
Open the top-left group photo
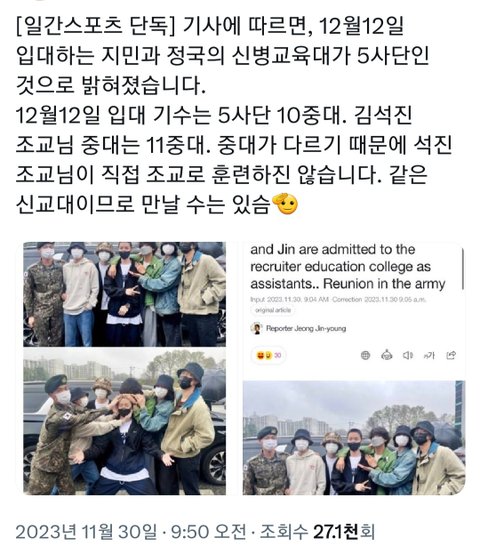point(125,294)
